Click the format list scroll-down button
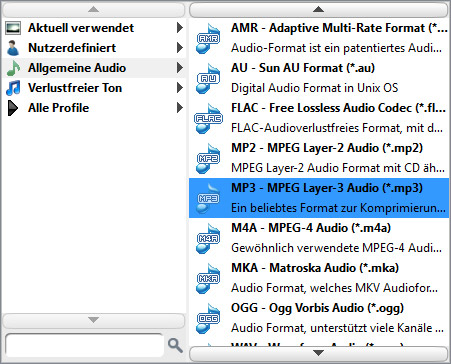 (319, 353)
